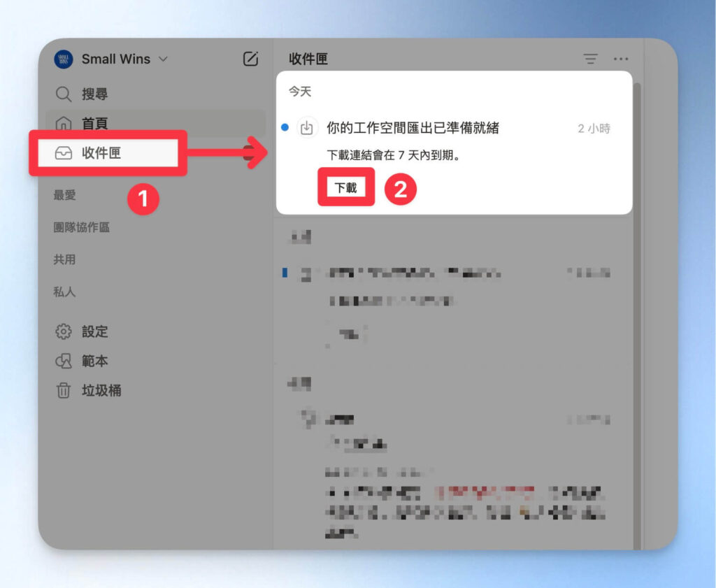Click the 搜尋 magnifier icon
Image resolution: width=716 pixels, height=588 pixels.
[64, 94]
